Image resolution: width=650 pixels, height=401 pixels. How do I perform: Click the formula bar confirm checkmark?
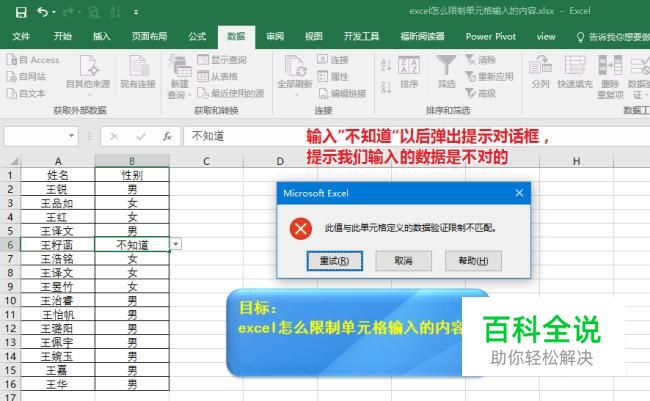(x=141, y=136)
